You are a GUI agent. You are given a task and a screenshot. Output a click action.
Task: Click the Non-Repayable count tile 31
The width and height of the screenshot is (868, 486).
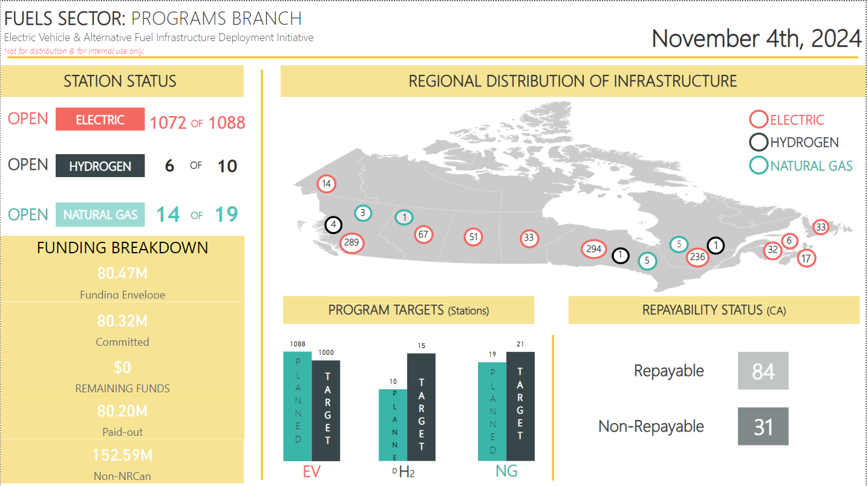pos(763,426)
